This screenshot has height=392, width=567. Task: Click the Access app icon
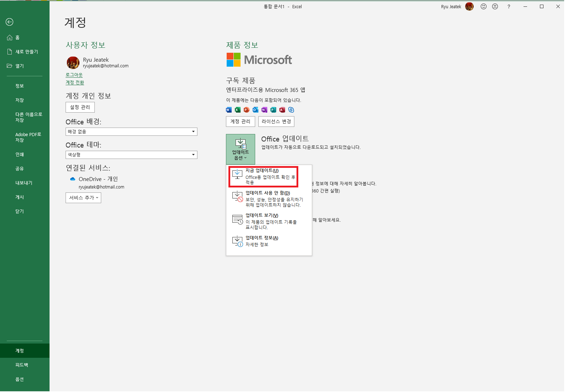click(282, 110)
